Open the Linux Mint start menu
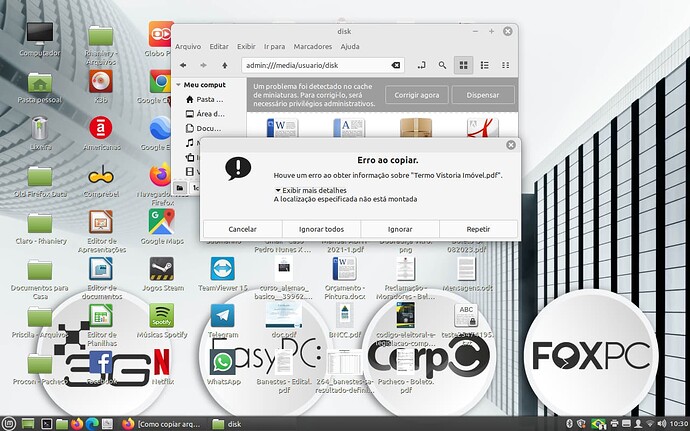This screenshot has height=431, width=690. 9,424
